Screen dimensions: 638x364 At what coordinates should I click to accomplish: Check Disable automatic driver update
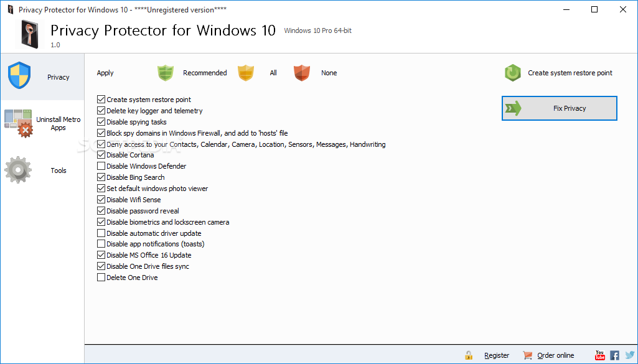click(x=101, y=233)
